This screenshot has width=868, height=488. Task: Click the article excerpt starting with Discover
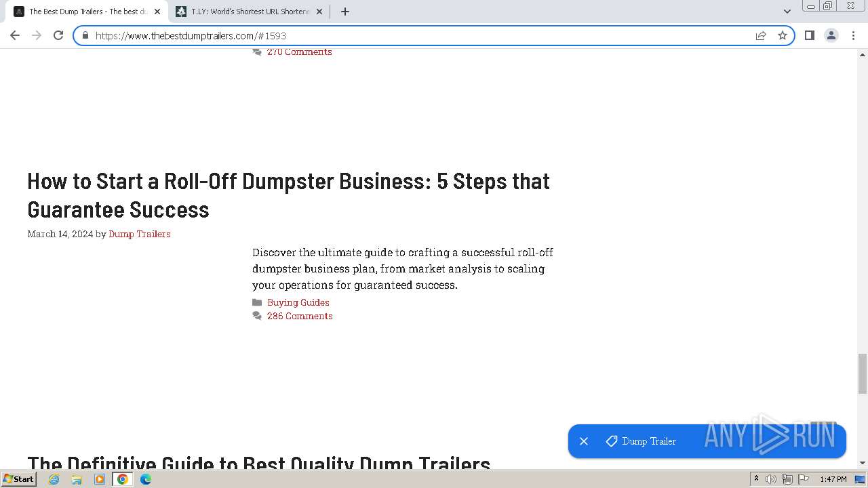[403, 268]
